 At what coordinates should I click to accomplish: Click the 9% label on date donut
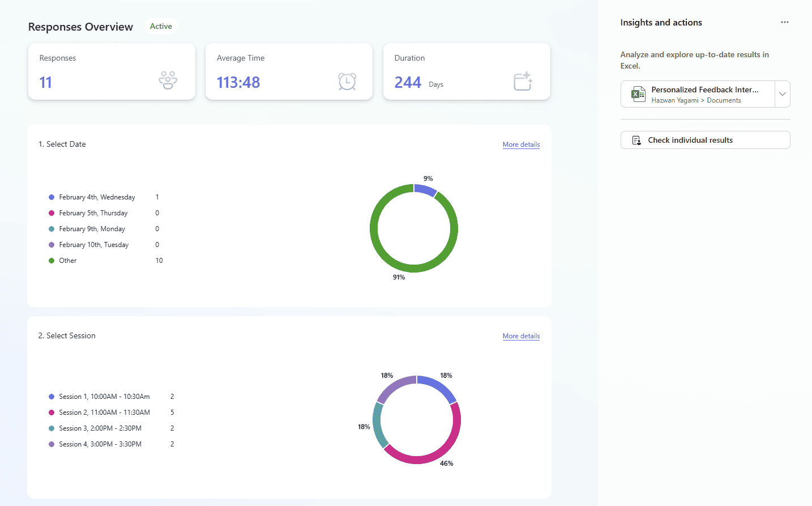pyautogui.click(x=428, y=178)
